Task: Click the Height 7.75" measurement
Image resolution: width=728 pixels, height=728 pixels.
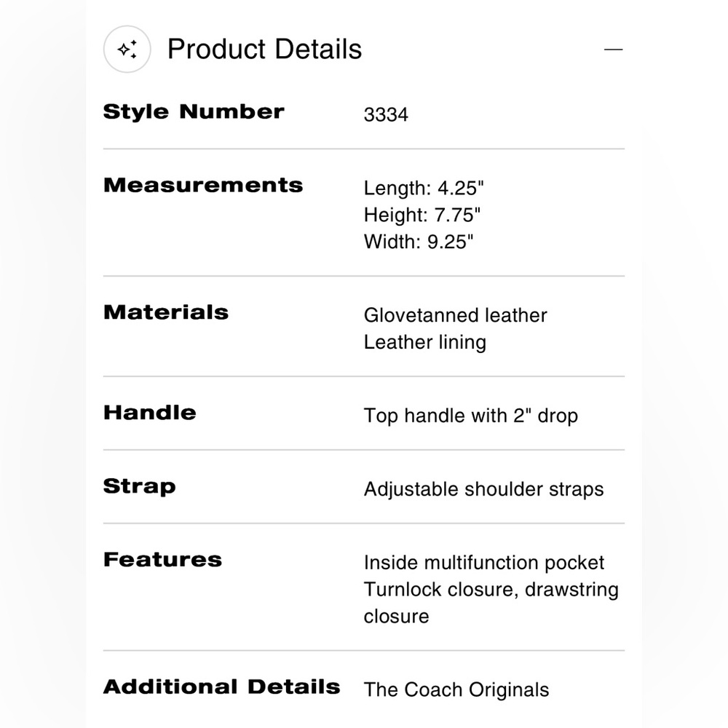Action: pos(423,215)
